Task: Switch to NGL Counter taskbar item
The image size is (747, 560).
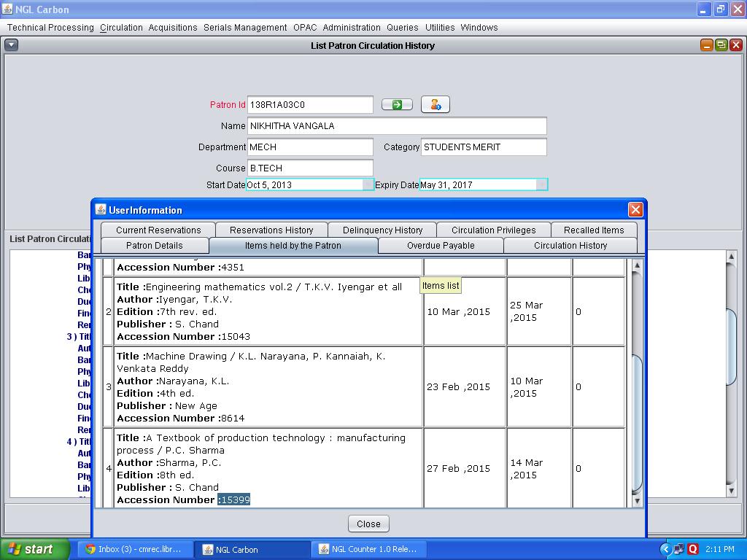Action: click(372, 549)
